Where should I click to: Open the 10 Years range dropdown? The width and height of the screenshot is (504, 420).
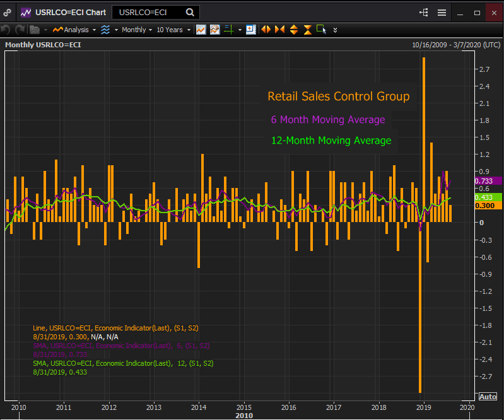point(172,30)
